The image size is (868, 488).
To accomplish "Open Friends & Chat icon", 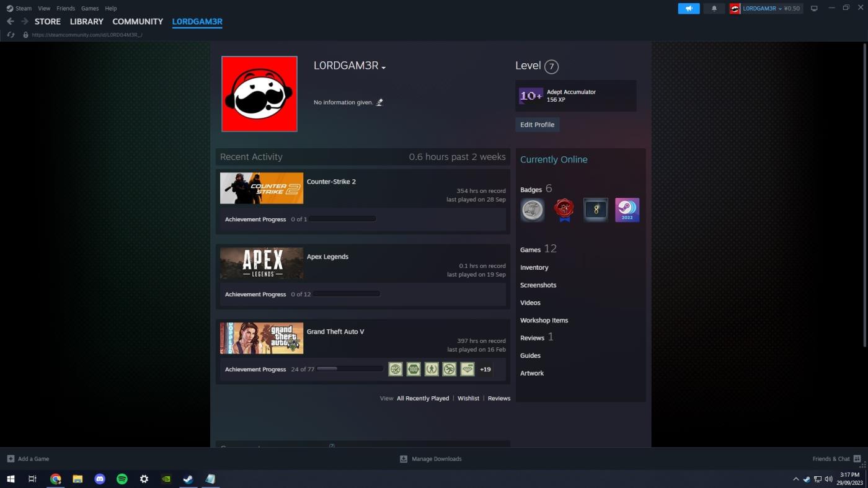I will [x=857, y=459].
